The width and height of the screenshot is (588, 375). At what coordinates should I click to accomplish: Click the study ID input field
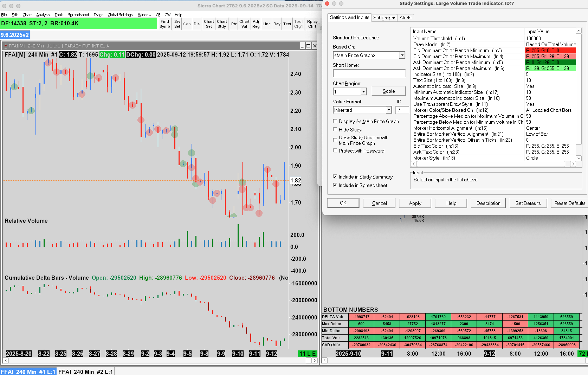[402, 110]
